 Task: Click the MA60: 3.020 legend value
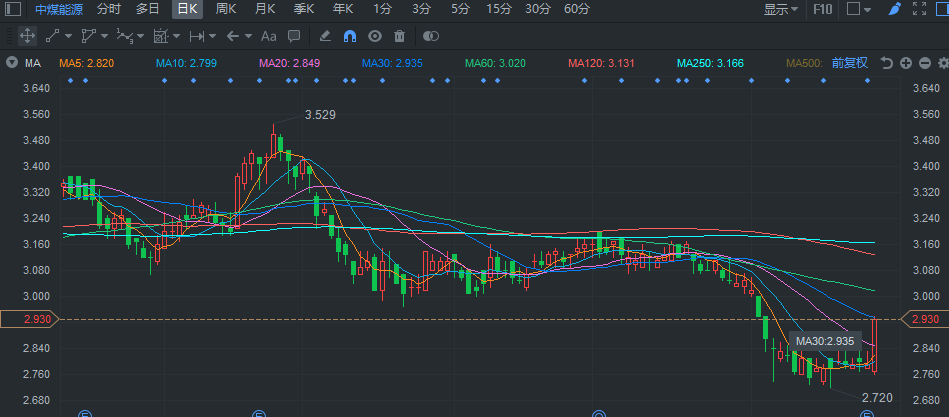(x=495, y=63)
